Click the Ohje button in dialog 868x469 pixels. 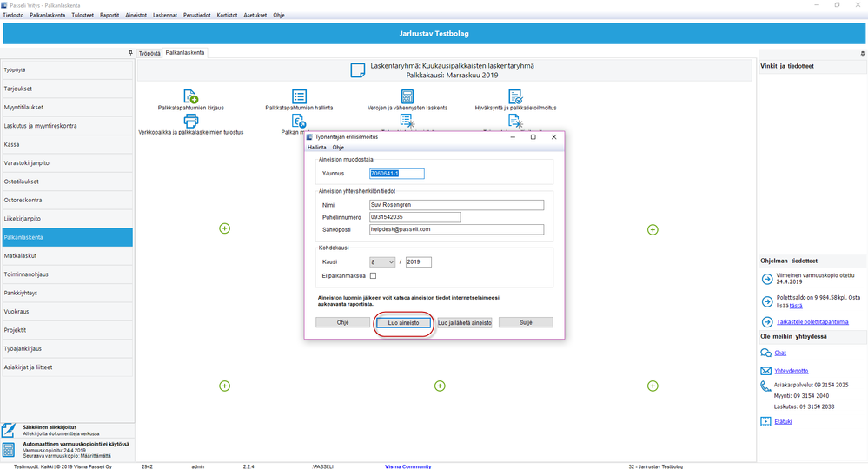(342, 322)
